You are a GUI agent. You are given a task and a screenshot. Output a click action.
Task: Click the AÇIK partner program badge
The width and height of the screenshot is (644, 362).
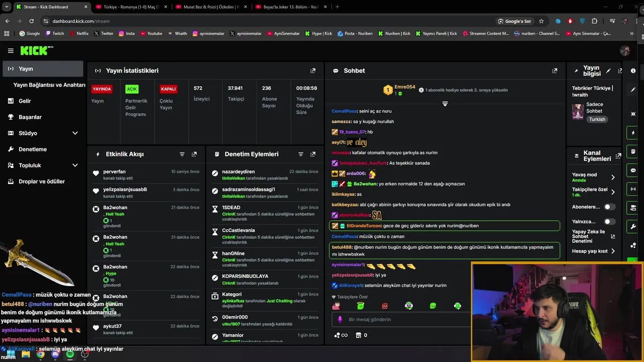(132, 89)
